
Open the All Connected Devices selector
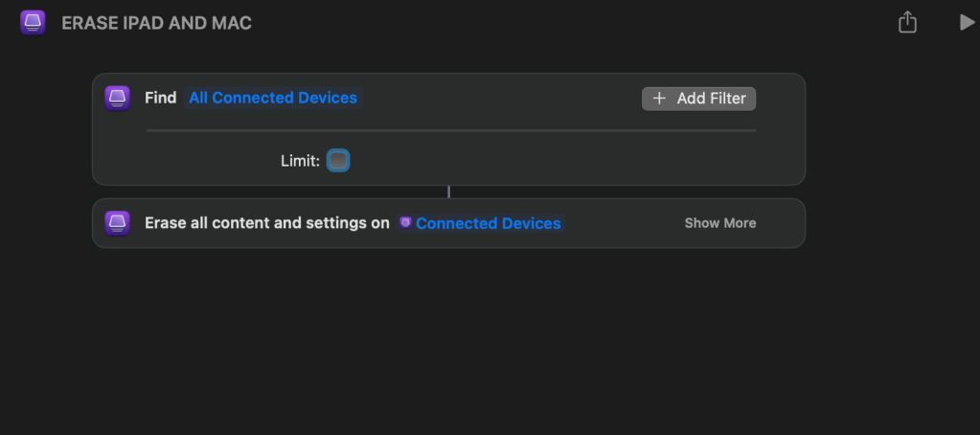click(273, 98)
